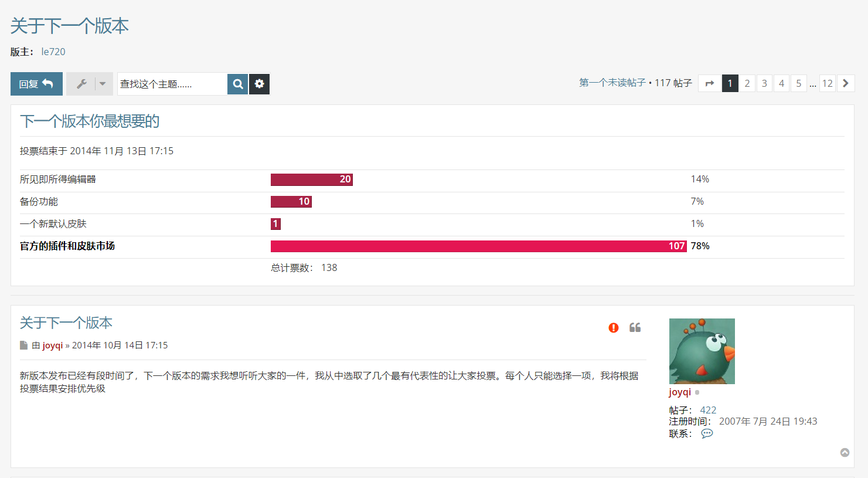Screen dimensions: 868x478
Task: Click the 所见即所得编辑器 poll bar
Action: click(x=312, y=179)
